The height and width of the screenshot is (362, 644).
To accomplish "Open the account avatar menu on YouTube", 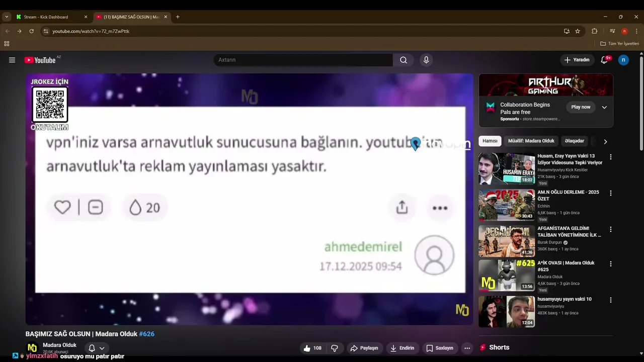I will click(x=623, y=60).
